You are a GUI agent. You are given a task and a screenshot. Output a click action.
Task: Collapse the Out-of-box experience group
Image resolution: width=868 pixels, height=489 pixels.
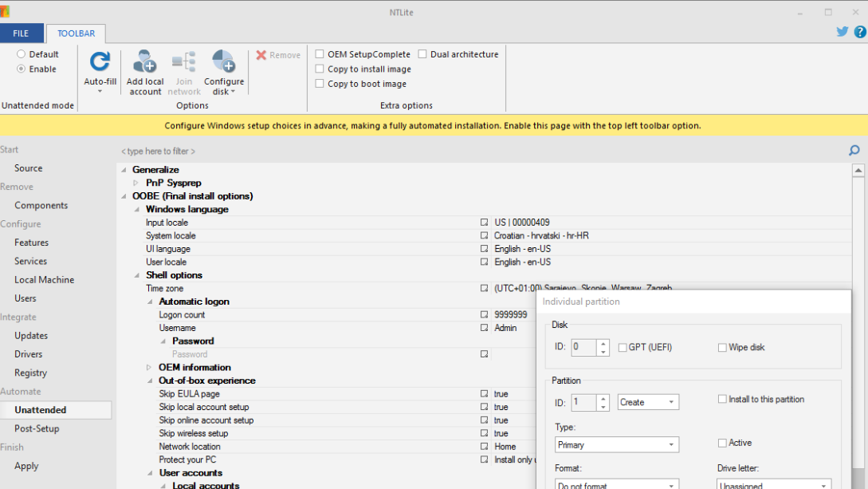(150, 381)
